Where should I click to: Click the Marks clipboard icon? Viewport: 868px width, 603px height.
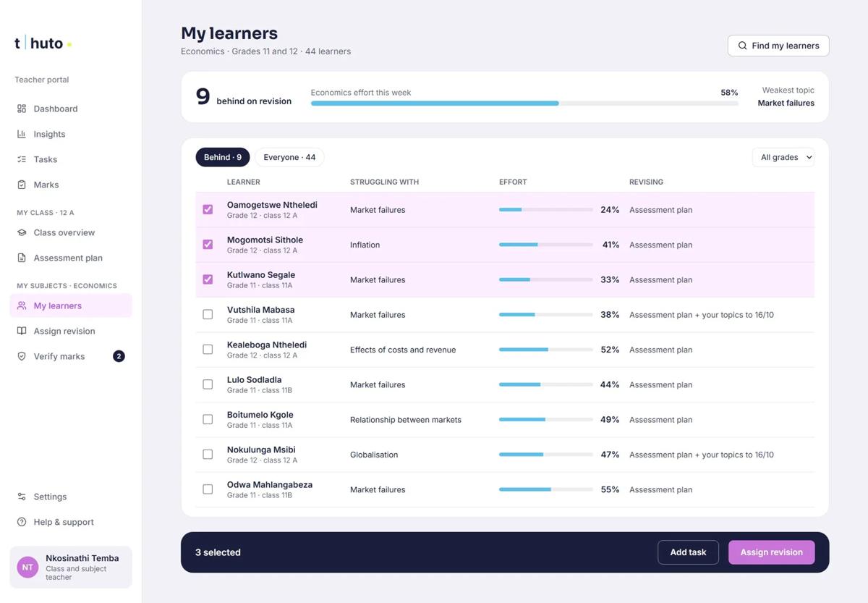click(22, 185)
